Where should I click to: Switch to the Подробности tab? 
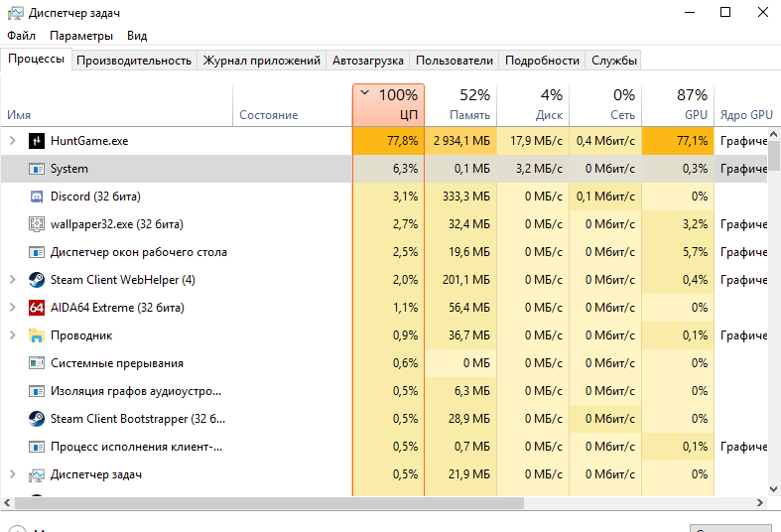[x=542, y=61]
